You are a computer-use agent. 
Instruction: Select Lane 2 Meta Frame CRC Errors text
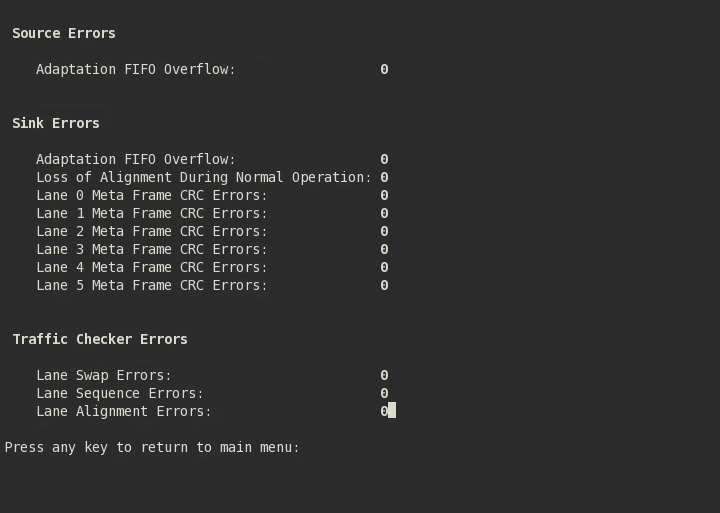[x=152, y=231]
